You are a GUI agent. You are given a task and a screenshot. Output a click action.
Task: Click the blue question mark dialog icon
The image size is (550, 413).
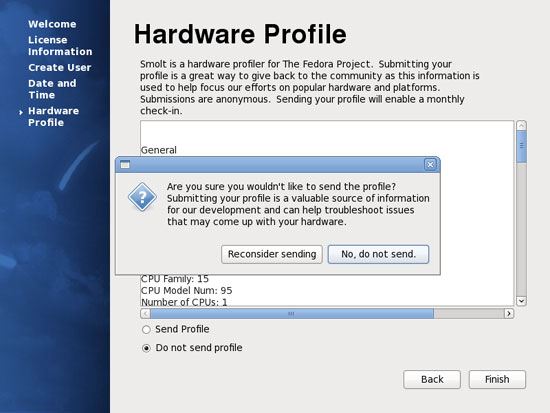pos(142,197)
